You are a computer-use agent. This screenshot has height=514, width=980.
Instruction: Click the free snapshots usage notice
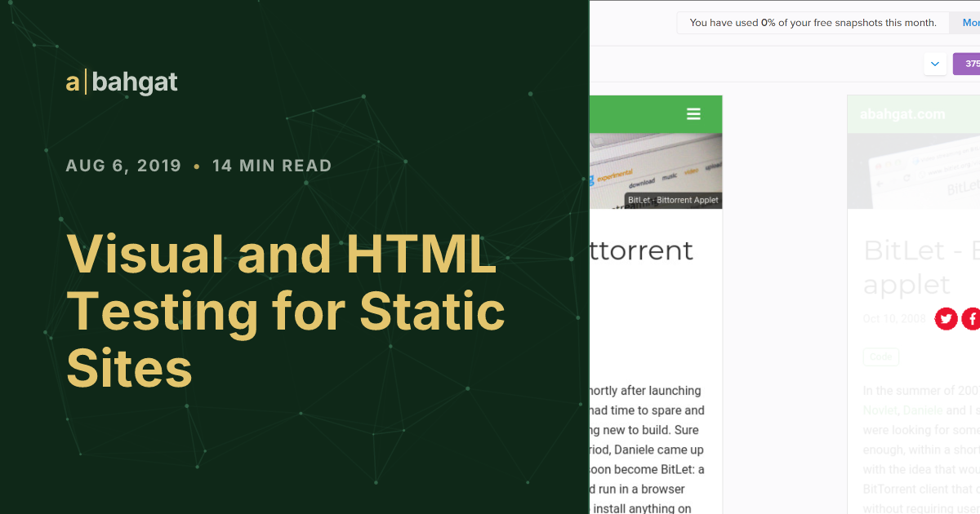point(813,23)
